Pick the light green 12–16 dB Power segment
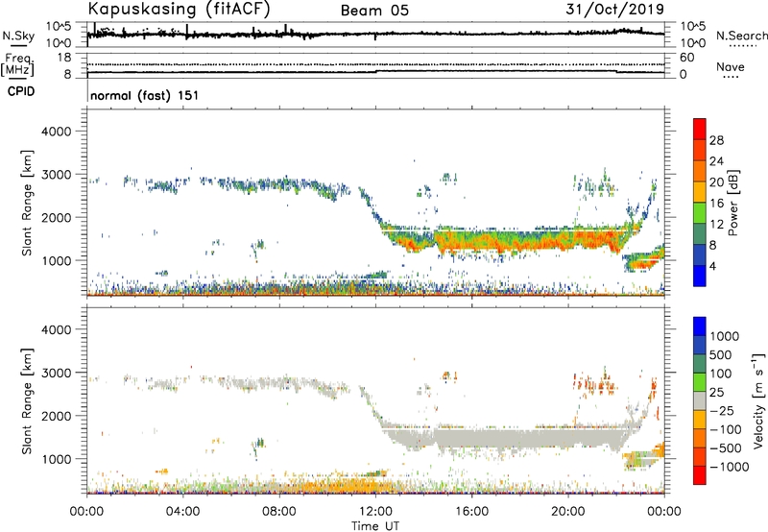This screenshot has height=532, width=768. (x=700, y=213)
